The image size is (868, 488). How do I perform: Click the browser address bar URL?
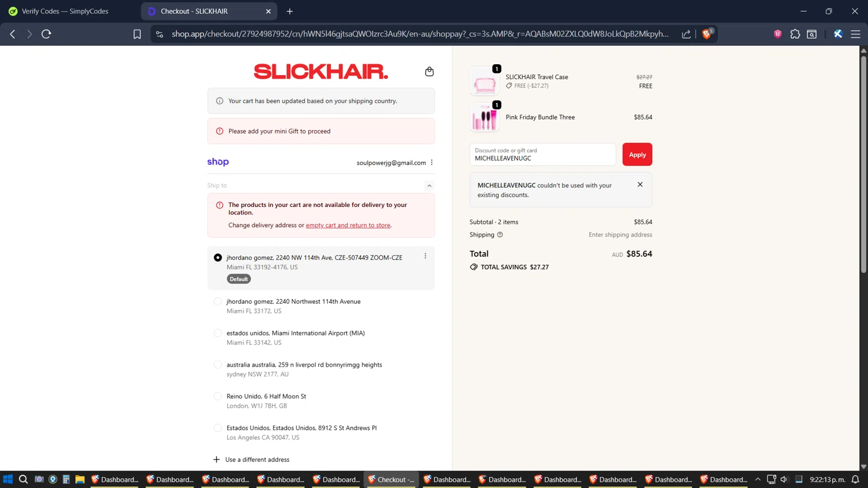pos(420,34)
